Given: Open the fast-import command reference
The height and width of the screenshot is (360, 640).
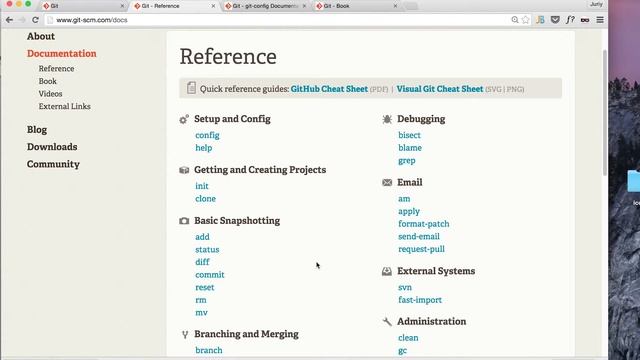Looking at the screenshot, I should [x=420, y=300].
